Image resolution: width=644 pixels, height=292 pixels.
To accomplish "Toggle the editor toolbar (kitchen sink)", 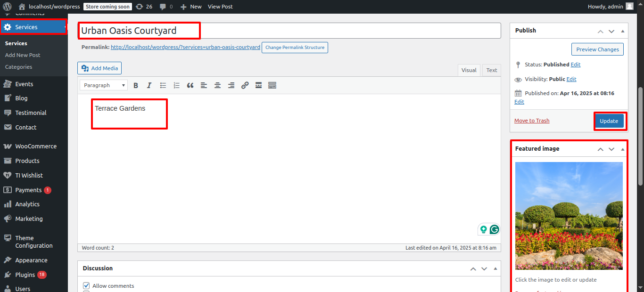I will pyautogui.click(x=272, y=85).
